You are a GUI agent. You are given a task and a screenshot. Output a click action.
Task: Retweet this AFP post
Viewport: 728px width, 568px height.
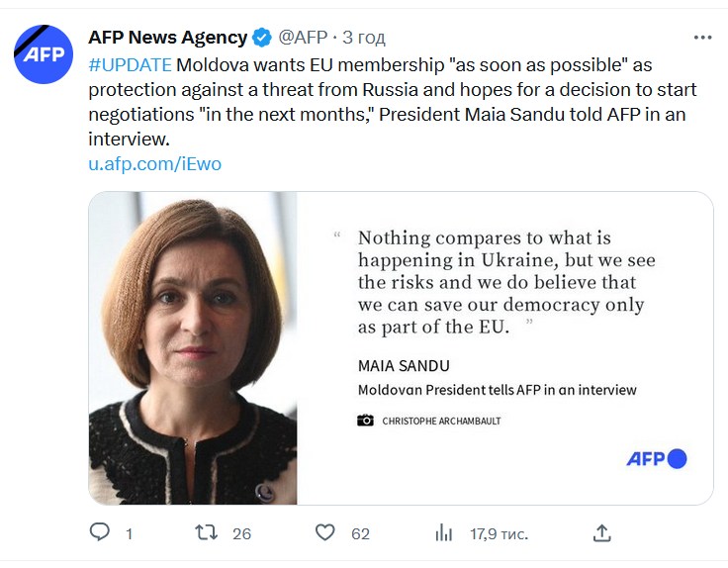[x=206, y=532]
